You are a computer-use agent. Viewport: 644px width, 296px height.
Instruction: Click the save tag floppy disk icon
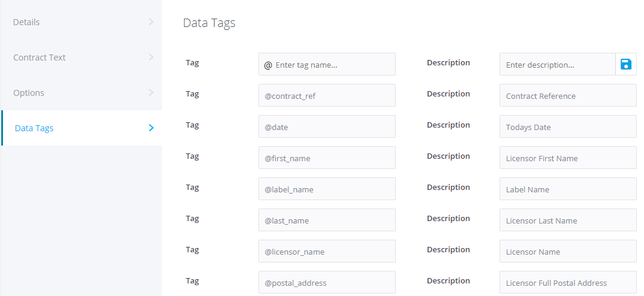tap(625, 64)
